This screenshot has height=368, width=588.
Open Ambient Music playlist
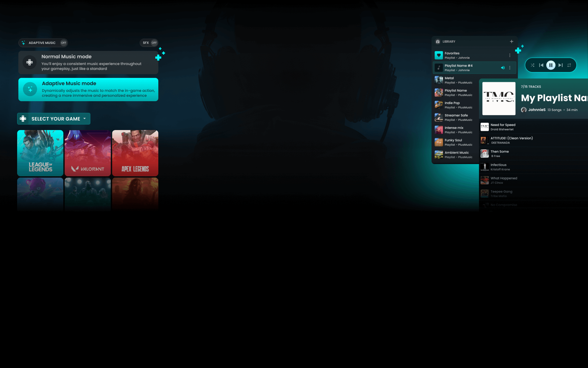(456, 154)
